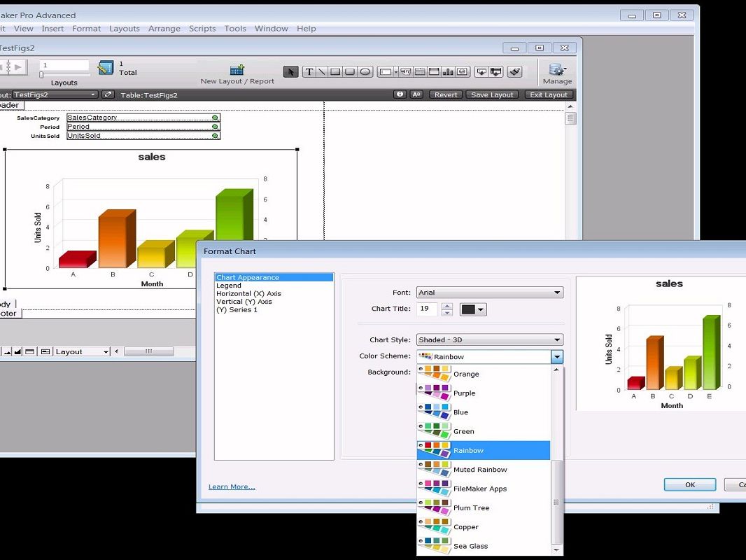Select the Web Viewer tool
Viewport: 746px width, 560px height.
coord(463,72)
